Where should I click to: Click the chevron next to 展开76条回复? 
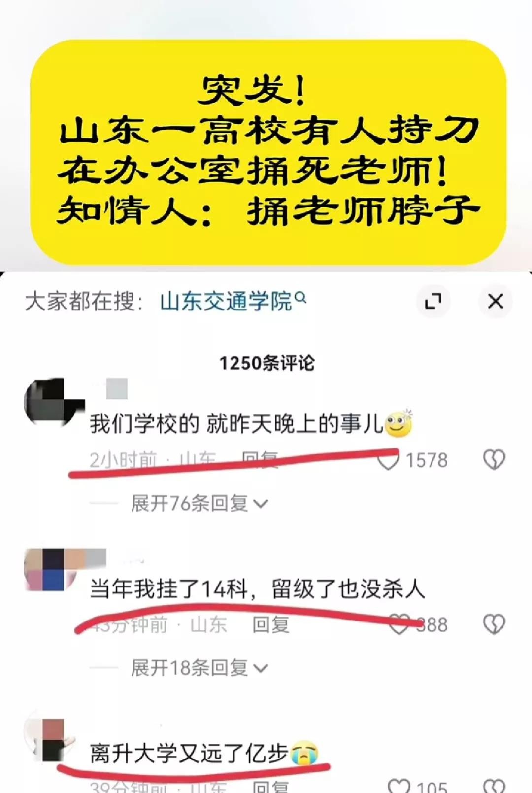[261, 504]
